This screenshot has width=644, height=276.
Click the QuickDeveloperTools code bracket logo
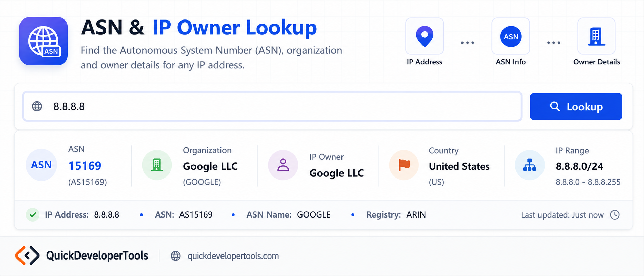(27, 255)
